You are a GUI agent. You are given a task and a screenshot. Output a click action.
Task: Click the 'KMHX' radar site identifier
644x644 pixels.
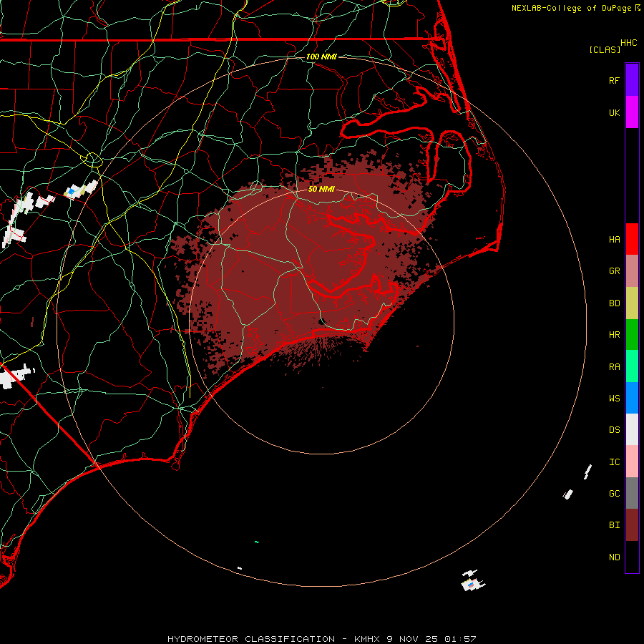pyautogui.click(x=367, y=639)
